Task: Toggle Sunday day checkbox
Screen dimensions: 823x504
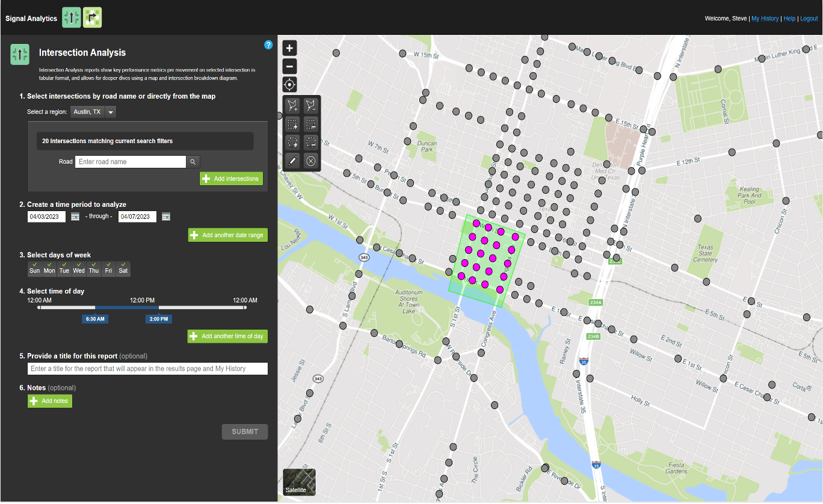Action: click(x=35, y=268)
